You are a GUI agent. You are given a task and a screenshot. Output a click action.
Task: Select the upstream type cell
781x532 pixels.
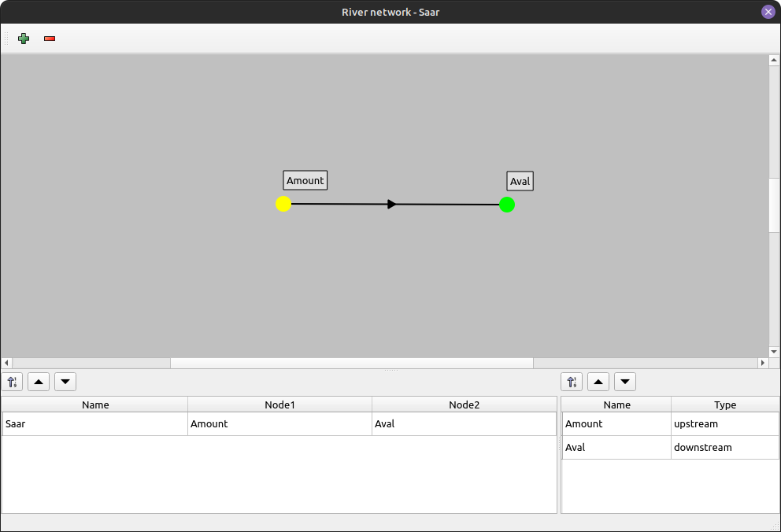724,424
